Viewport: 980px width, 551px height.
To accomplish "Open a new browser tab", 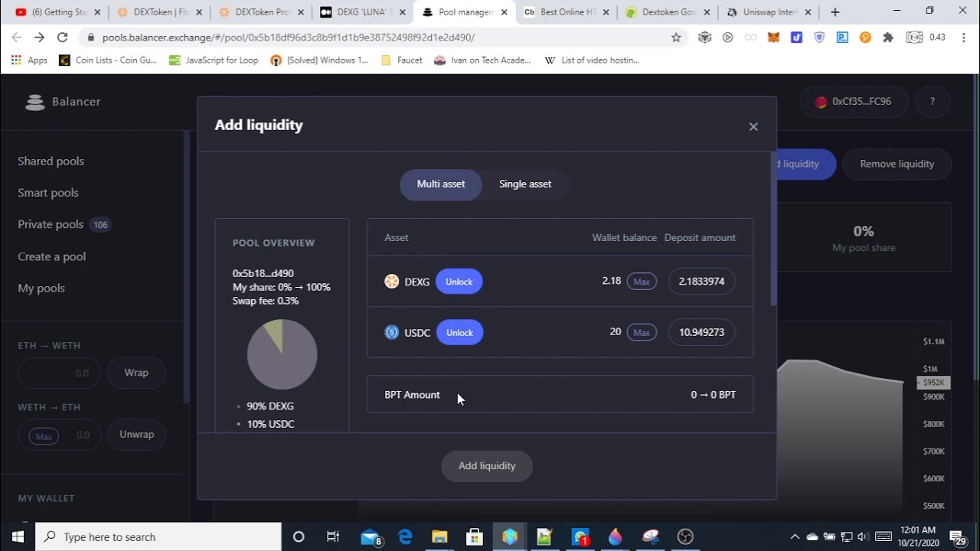I will pos(835,12).
